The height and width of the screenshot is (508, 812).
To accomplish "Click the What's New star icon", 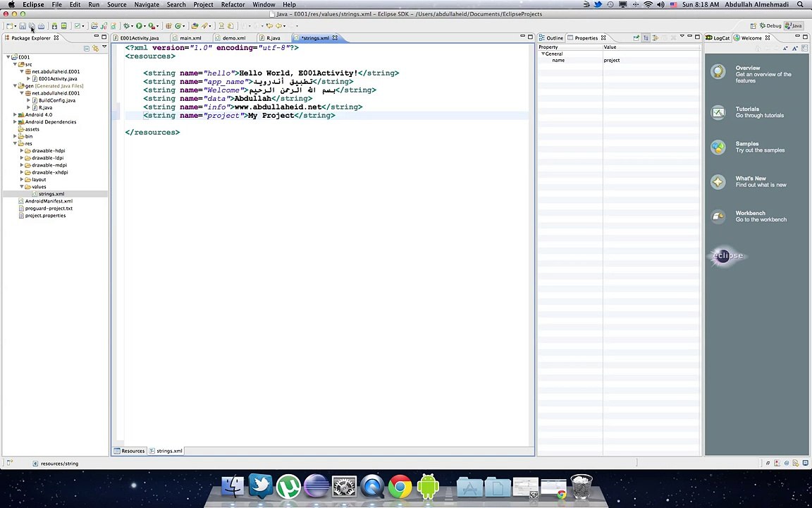I will coord(718,181).
